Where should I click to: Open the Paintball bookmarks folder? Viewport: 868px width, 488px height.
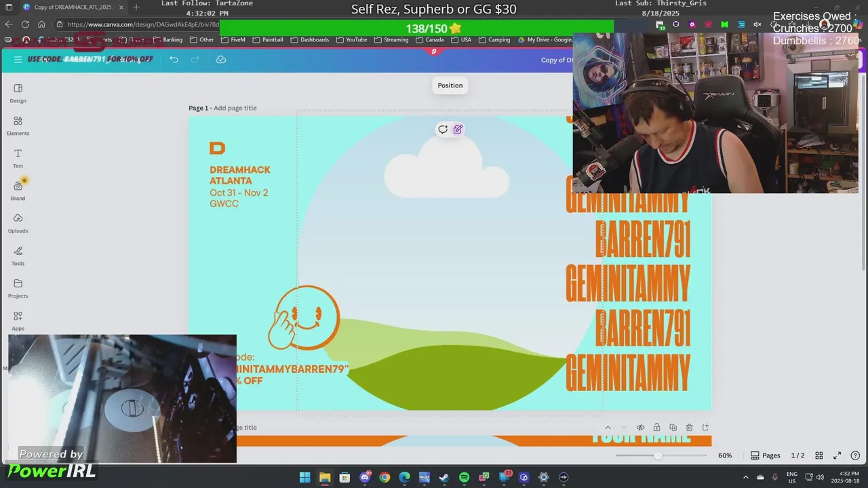click(267, 40)
